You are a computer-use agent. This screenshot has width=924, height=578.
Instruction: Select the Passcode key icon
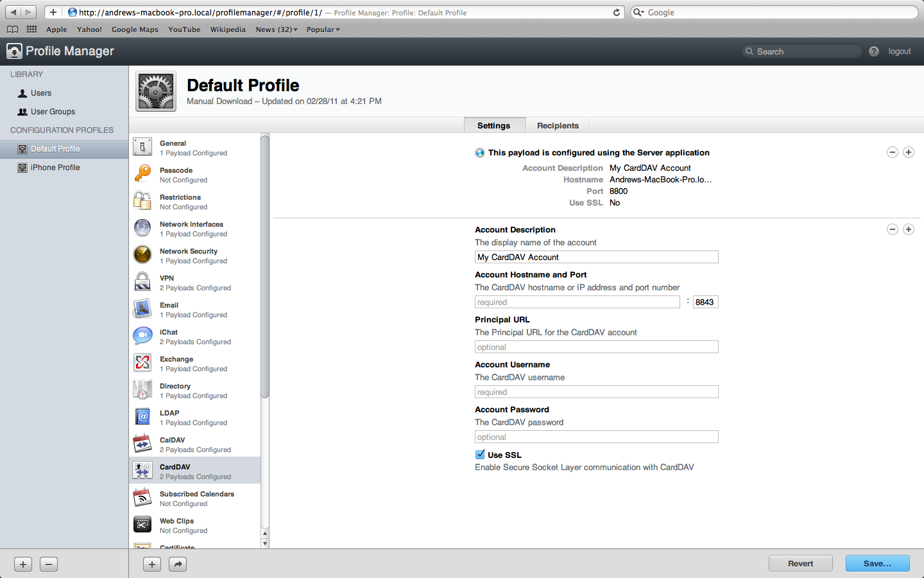coord(142,174)
